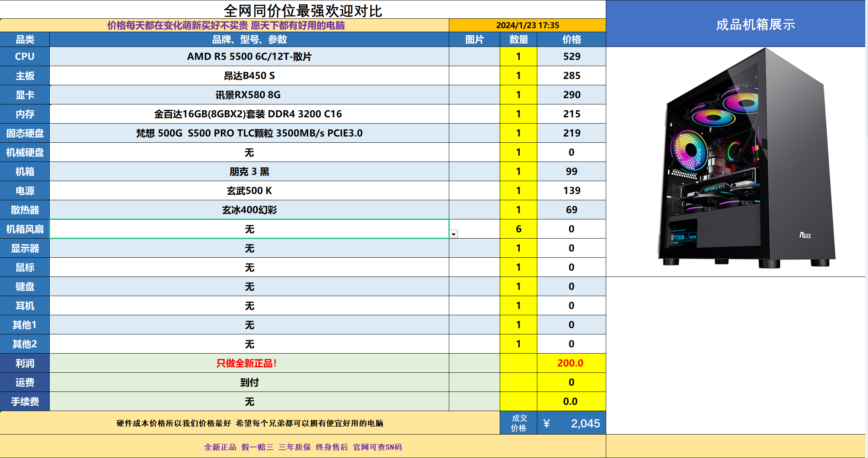This screenshot has height=458, width=868.
Task: Select the '硬件成本价格所以我们价格最好' footer text
Action: 250,423
